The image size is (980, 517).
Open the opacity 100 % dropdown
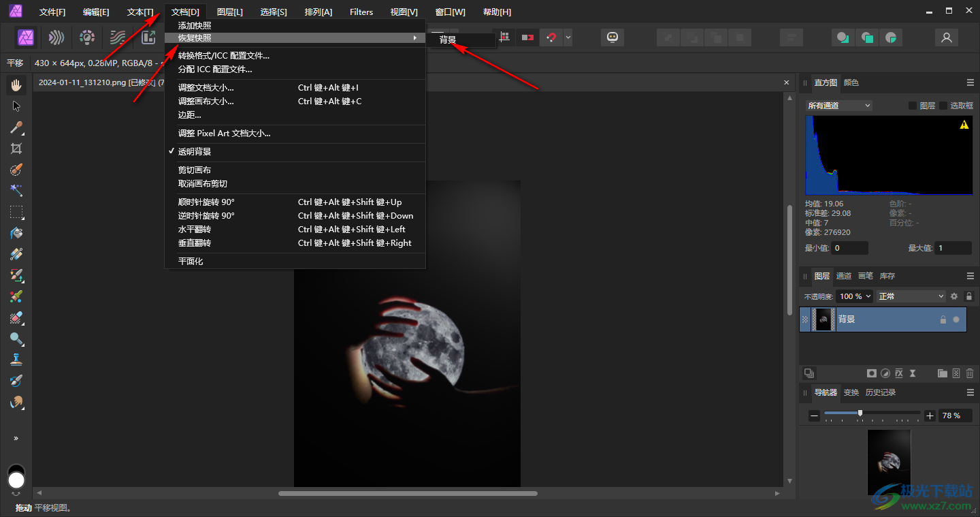pos(855,296)
